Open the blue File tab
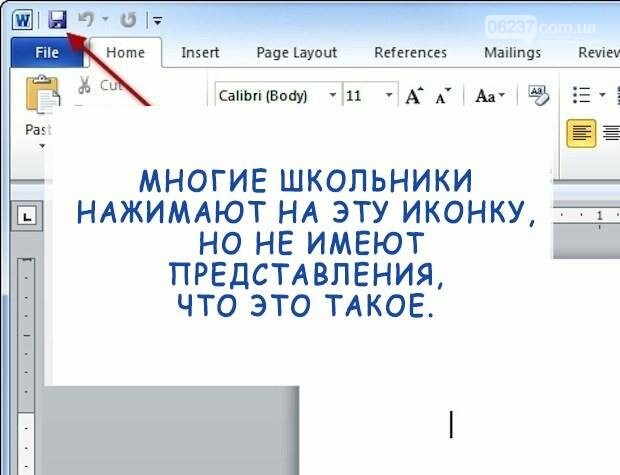This screenshot has width=620, height=475. [46, 52]
